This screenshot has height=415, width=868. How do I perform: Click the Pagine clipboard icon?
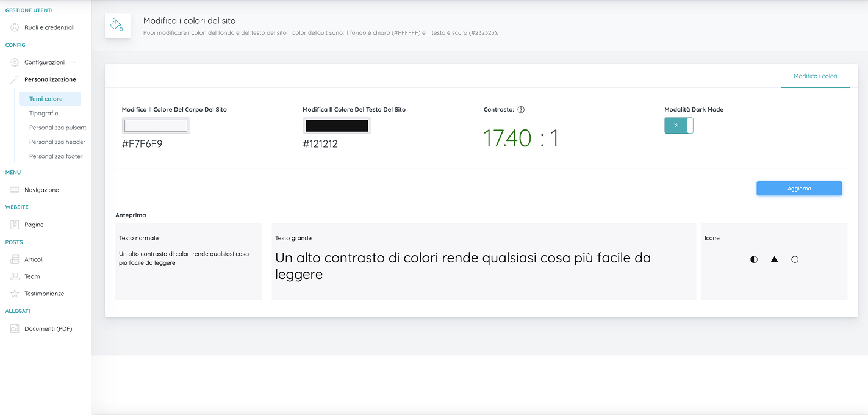15,225
